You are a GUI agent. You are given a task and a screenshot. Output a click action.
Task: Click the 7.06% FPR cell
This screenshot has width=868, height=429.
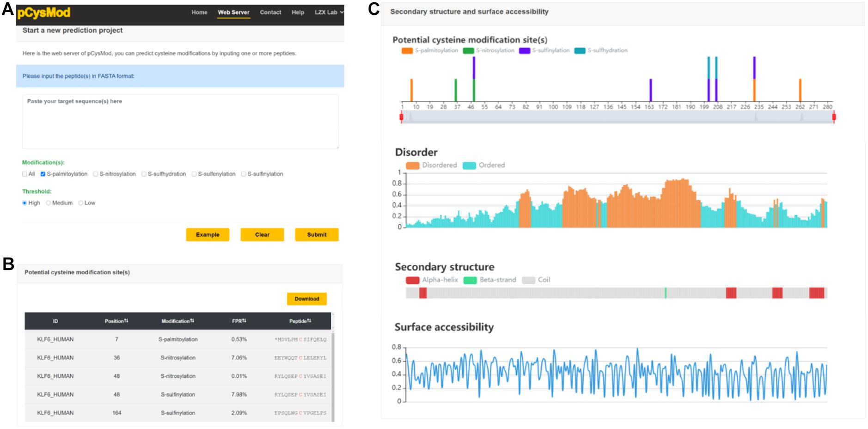tap(239, 358)
